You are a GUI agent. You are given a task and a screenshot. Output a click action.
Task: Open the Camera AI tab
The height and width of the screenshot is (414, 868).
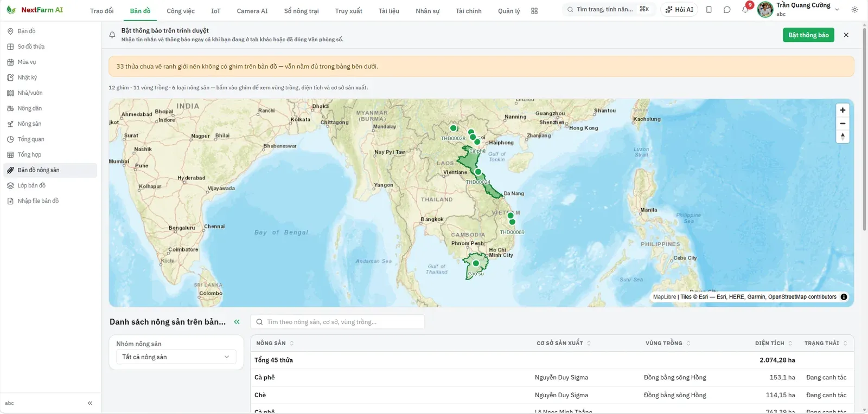point(252,11)
